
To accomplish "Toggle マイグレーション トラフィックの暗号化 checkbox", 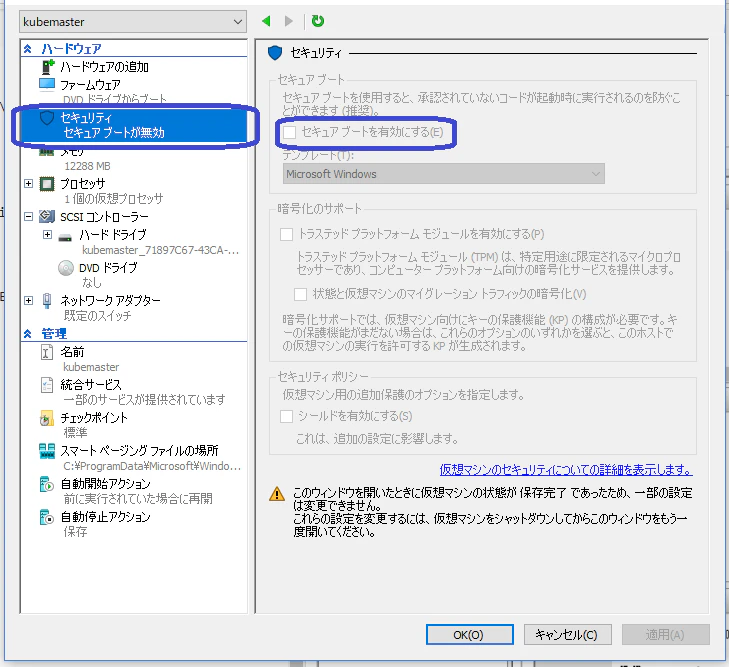I will click(x=300, y=294).
